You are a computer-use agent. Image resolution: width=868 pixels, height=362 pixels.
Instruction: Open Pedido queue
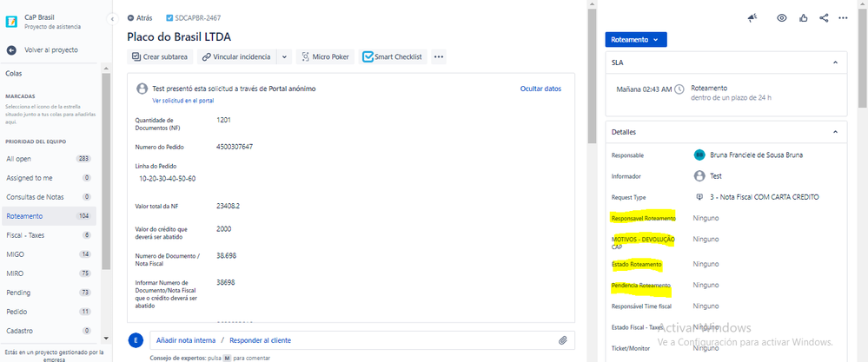(x=49, y=312)
